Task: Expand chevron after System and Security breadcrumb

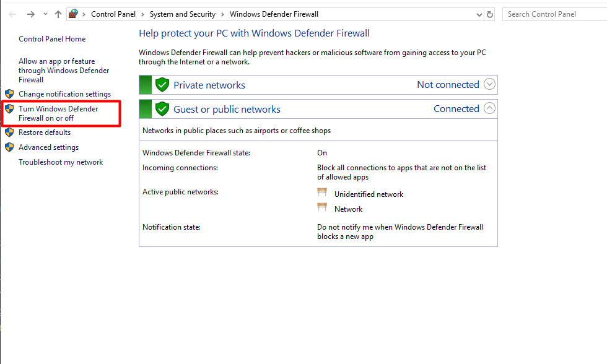Action: tap(222, 14)
